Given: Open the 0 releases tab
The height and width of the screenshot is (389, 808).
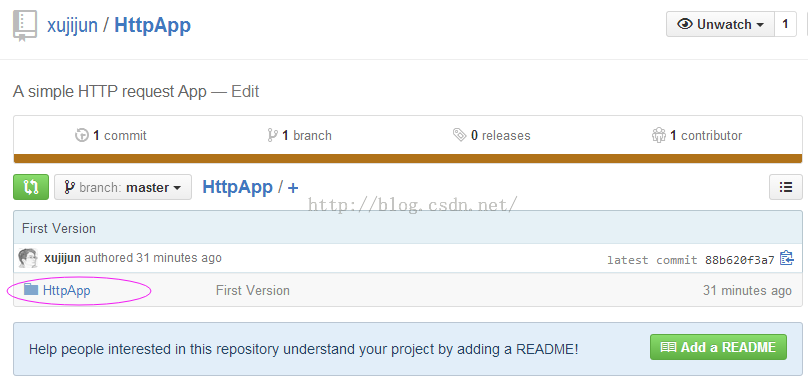Looking at the screenshot, I should pyautogui.click(x=492, y=136).
